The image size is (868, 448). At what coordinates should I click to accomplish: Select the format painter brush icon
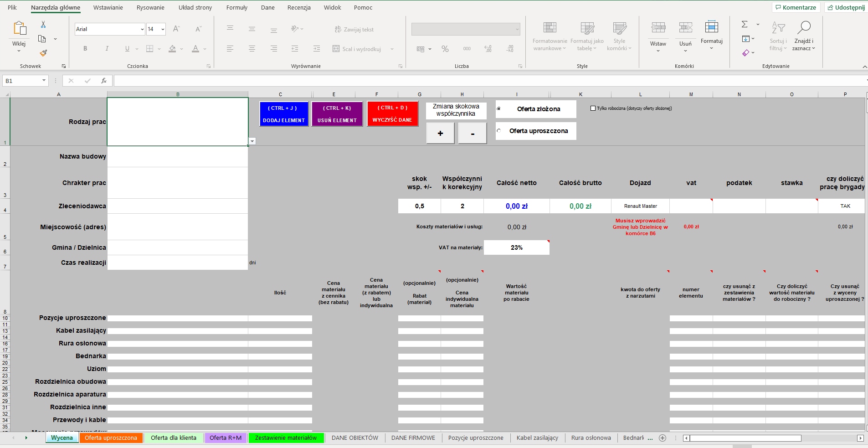(43, 53)
